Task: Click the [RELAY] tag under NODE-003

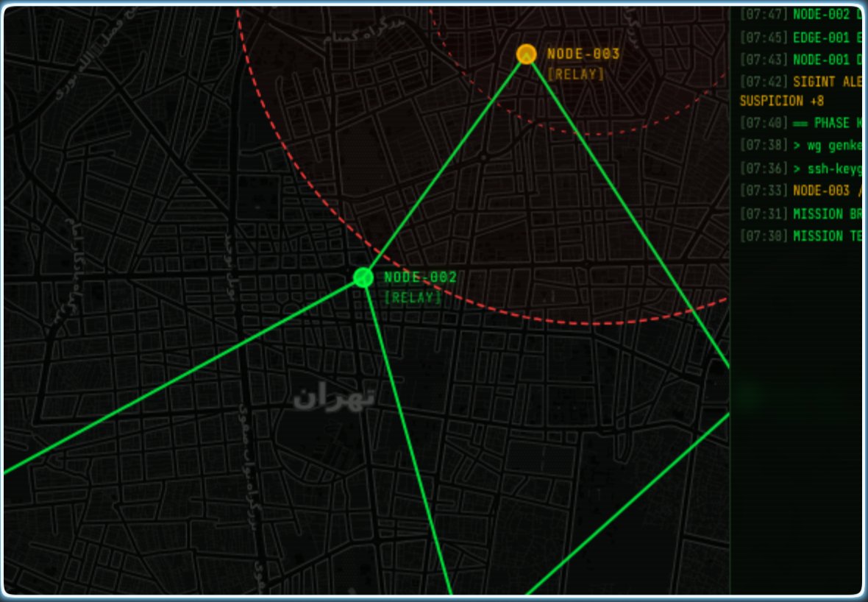Action: pos(575,74)
